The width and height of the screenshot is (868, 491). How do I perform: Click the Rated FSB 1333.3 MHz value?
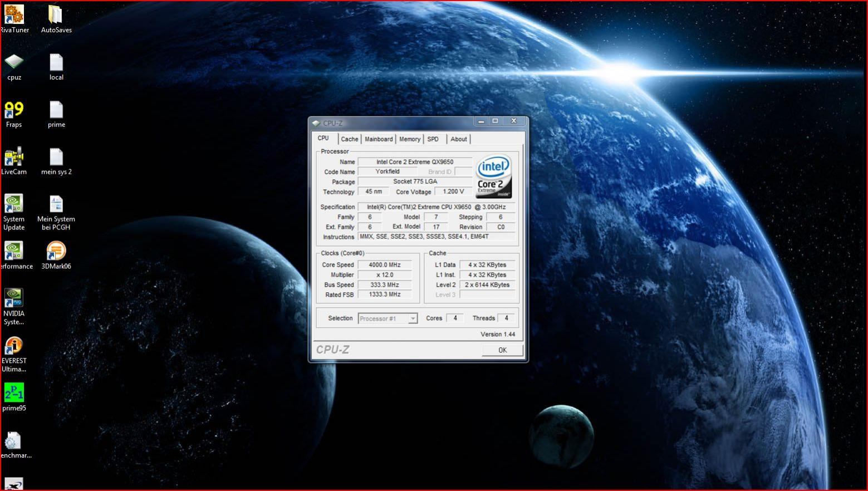[385, 294]
